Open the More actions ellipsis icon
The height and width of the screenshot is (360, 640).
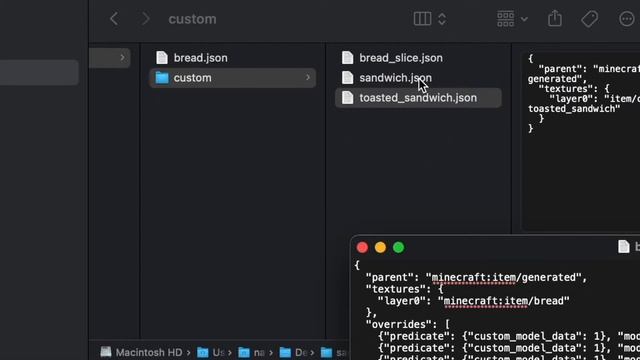[627, 19]
